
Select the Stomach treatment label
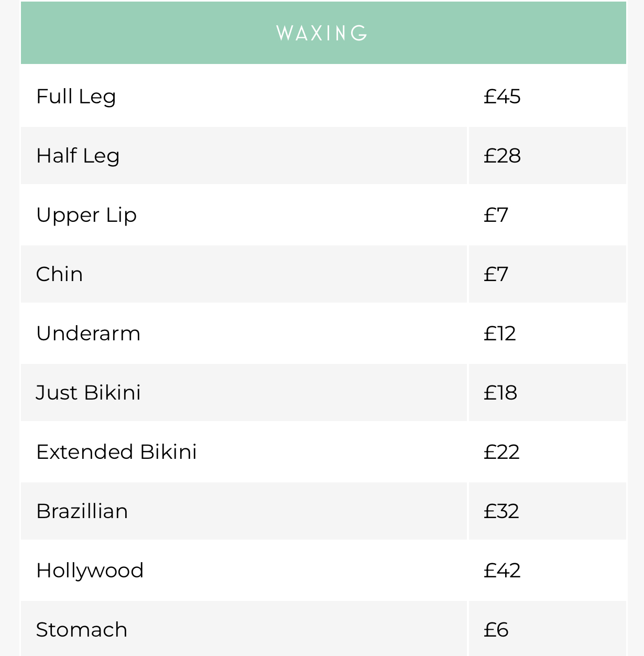coord(82,630)
